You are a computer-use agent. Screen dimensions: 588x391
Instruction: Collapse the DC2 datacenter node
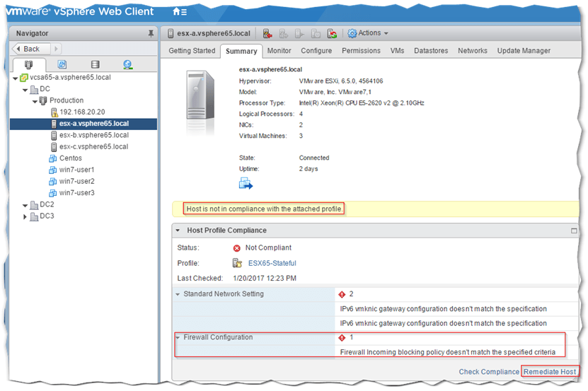(25, 206)
